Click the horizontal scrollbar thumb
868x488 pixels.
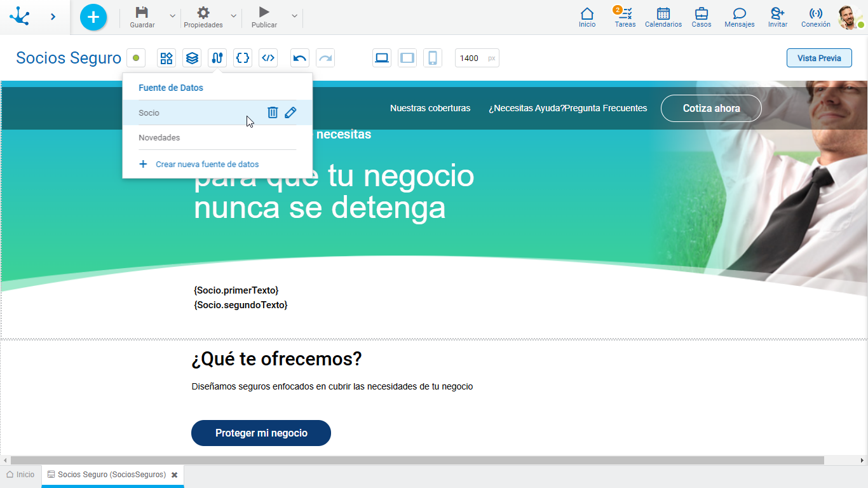coord(417,460)
